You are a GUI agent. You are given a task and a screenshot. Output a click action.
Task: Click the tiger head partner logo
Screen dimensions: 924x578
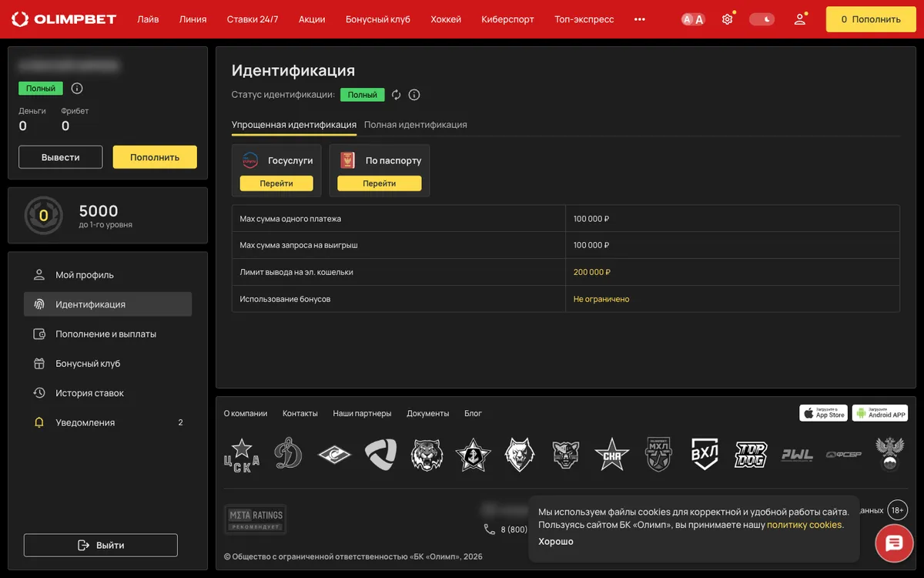[427, 455]
